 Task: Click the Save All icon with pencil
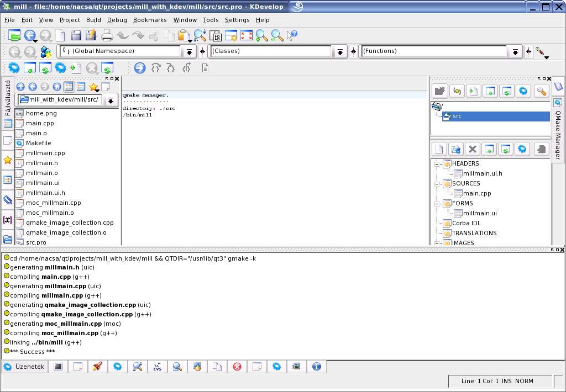coord(91,35)
